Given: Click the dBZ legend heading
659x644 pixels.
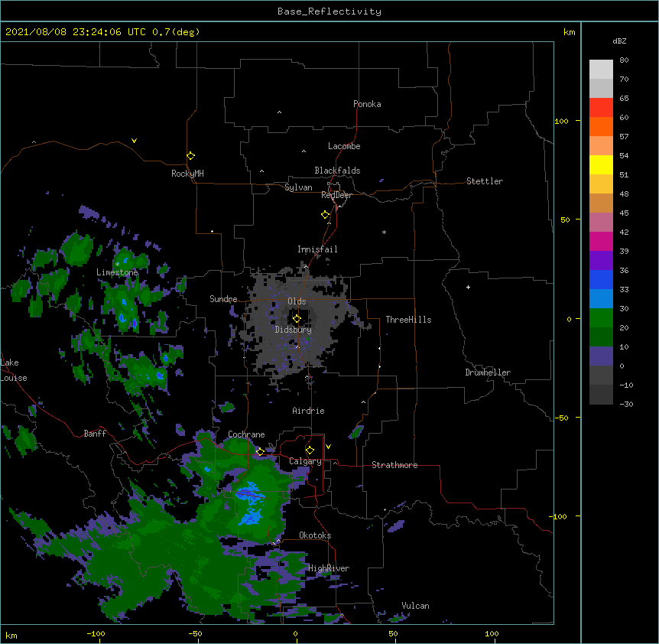Looking at the screenshot, I should (619, 41).
